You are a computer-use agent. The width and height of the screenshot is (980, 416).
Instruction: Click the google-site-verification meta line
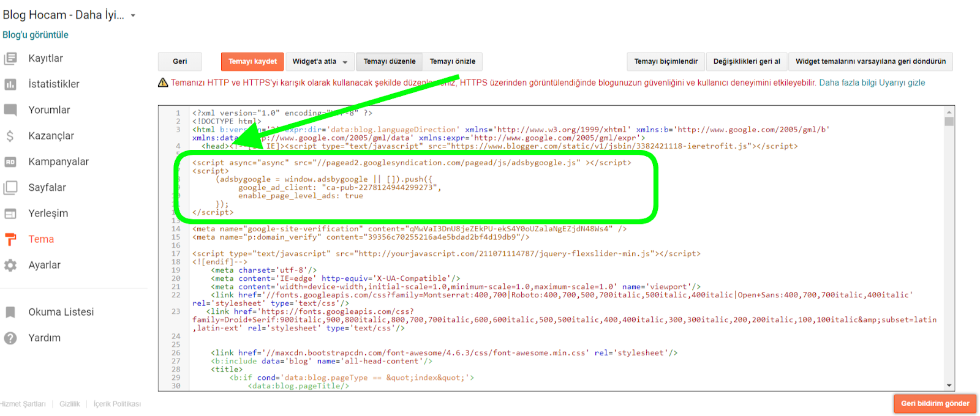click(x=409, y=229)
